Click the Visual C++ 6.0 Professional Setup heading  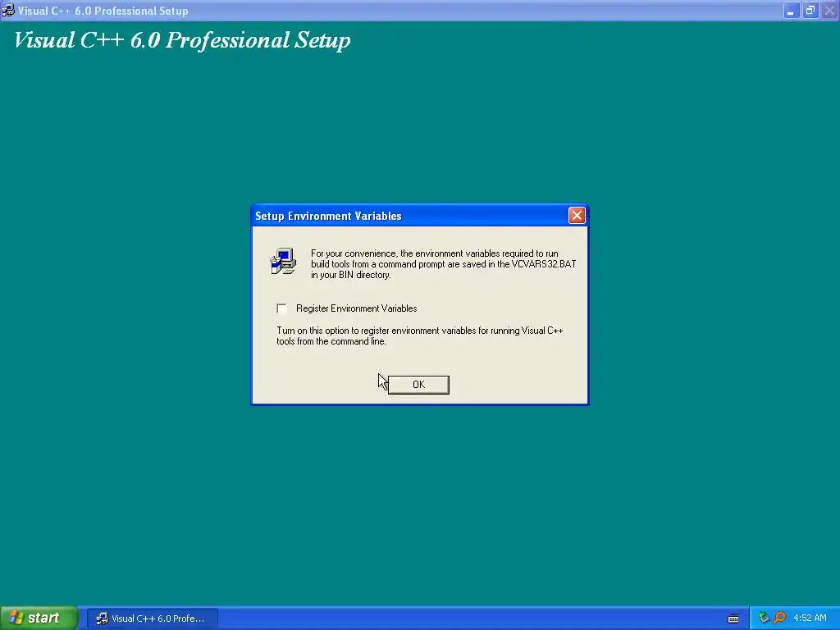(182, 41)
